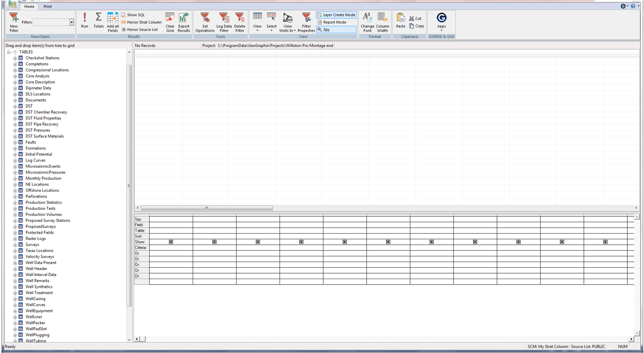Viewport: 644px width, 353px height.
Task: Click the scroll-down arrow of tables tree
Action: point(129,340)
